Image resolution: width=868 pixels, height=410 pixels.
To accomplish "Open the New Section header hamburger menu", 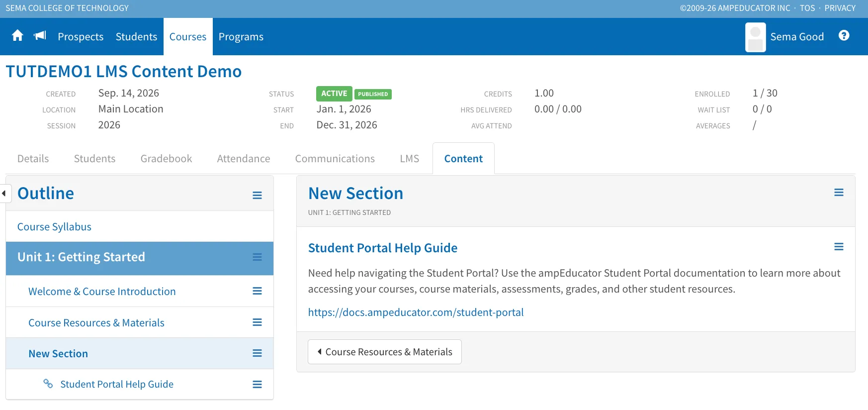I will coord(839,193).
